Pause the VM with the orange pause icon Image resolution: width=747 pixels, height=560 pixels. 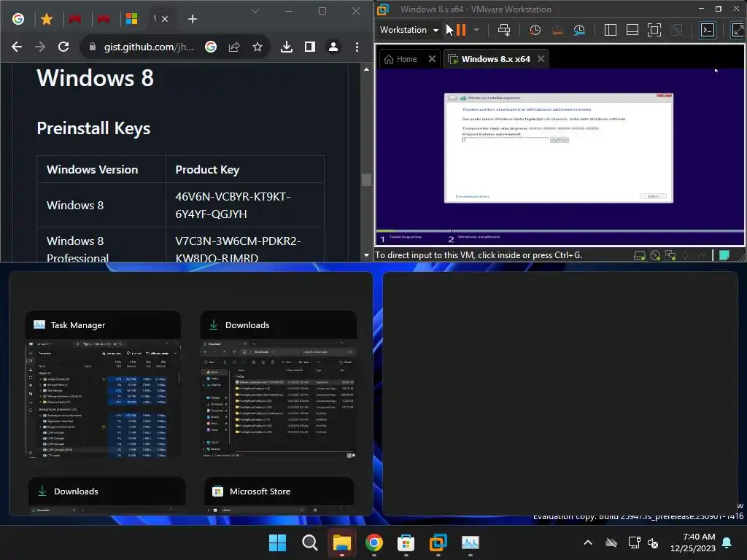click(x=460, y=30)
